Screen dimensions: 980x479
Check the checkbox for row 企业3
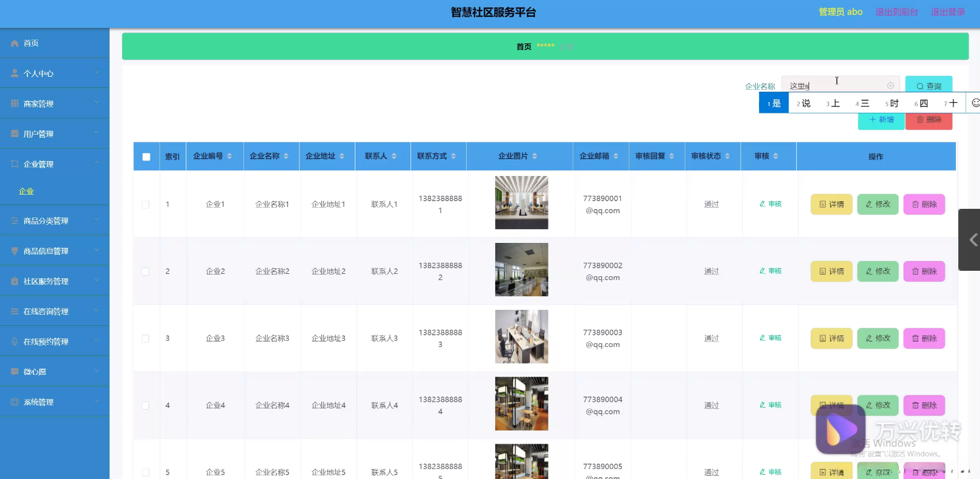(145, 338)
